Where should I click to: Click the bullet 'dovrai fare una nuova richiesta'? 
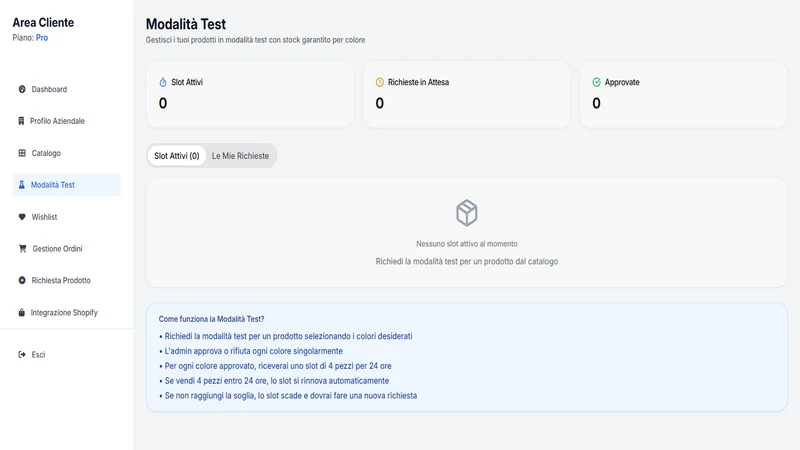(x=288, y=395)
